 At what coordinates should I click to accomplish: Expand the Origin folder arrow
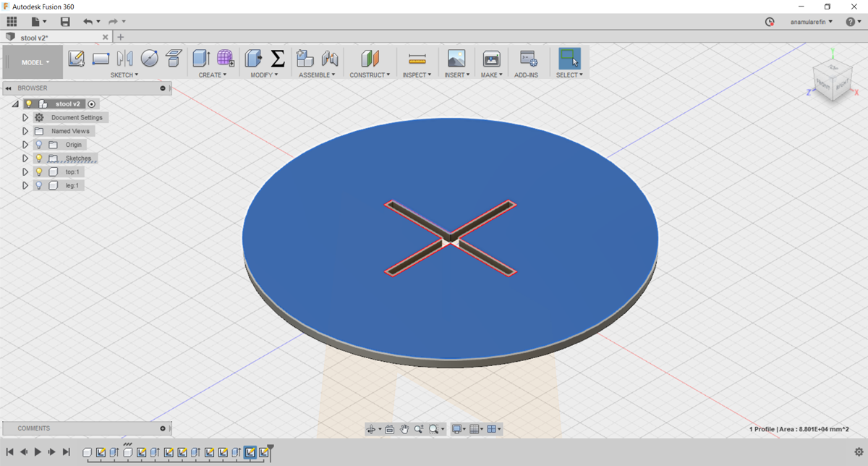[25, 145]
